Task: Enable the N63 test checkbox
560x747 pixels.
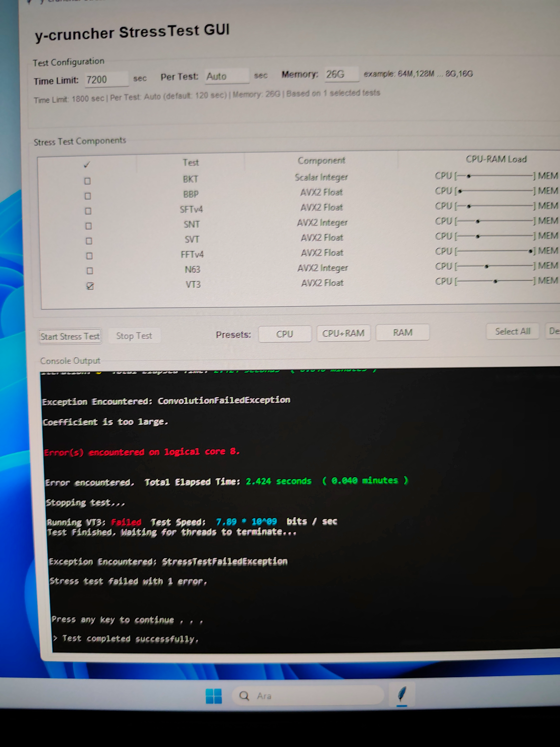Action: click(90, 271)
